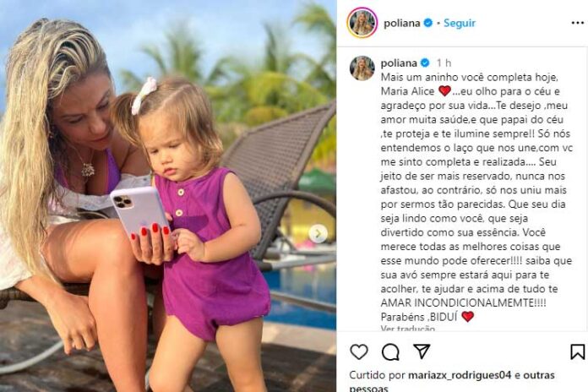Viewport: 588px width, 392px height.
Task: Click verified badge in caption header
Action: click(424, 63)
